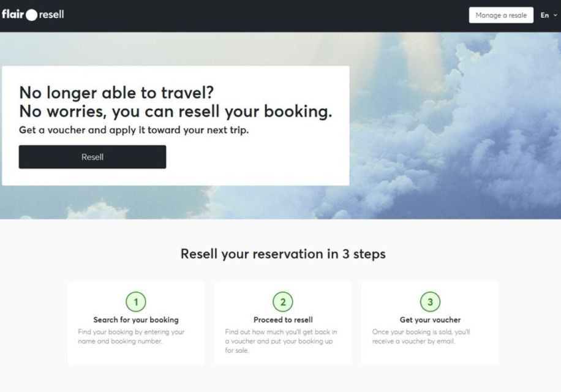Click the Resell button in the hero card
561x392 pixels.
click(x=92, y=157)
